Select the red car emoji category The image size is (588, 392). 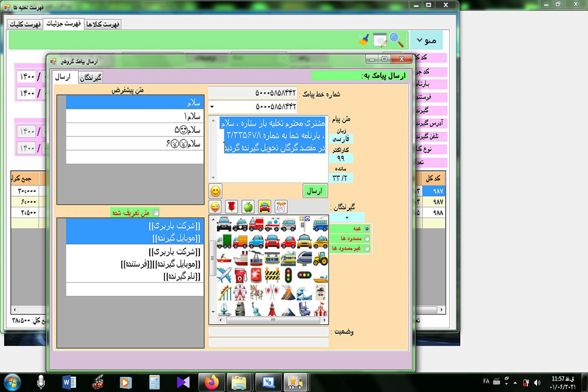point(264,207)
